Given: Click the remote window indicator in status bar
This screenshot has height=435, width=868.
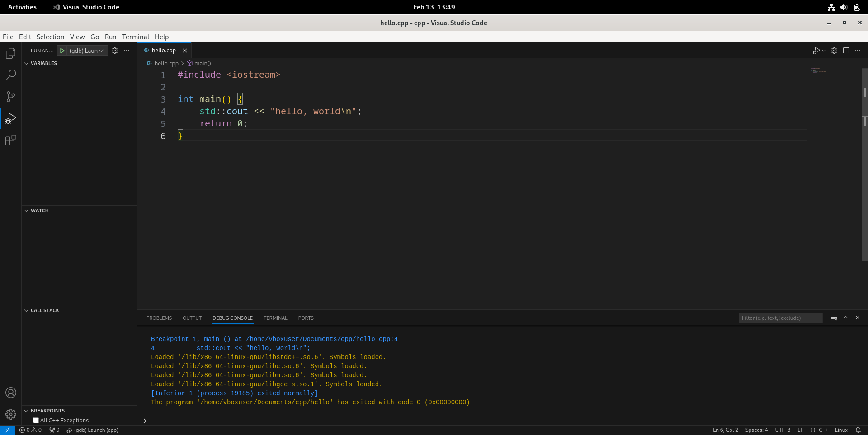Looking at the screenshot, I should click(8, 430).
